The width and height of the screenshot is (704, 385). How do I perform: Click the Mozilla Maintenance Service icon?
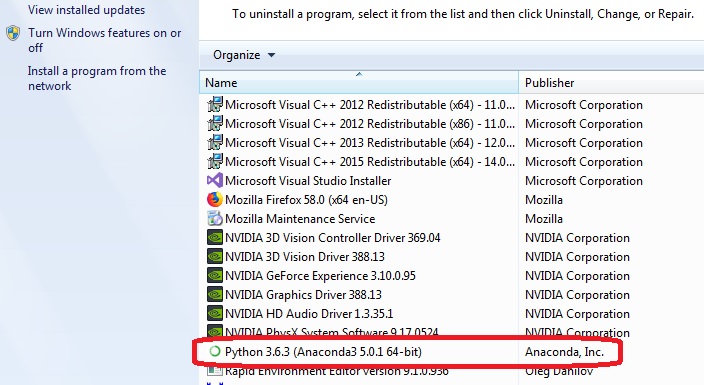click(215, 218)
